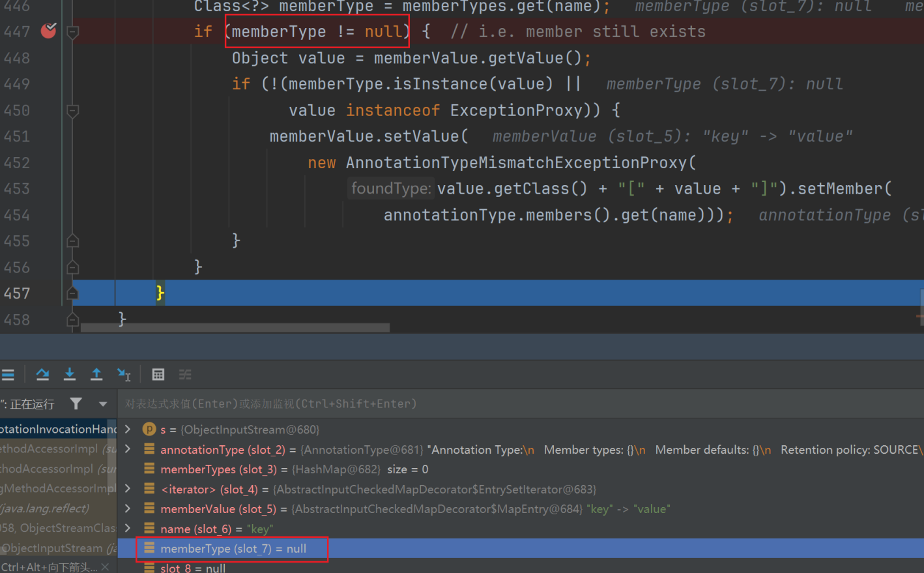The width and height of the screenshot is (924, 573).
Task: Toggle the breakpoint on line 447
Action: point(49,31)
